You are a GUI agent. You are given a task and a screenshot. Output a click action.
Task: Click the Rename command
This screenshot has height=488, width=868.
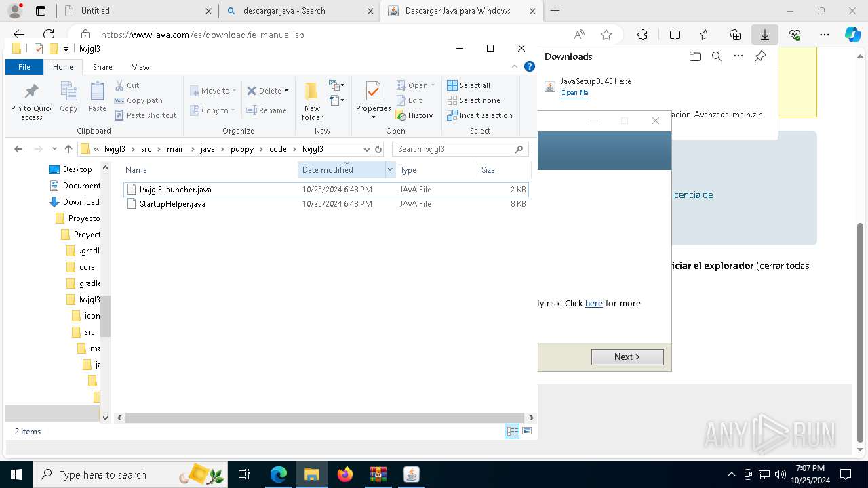(267, 110)
